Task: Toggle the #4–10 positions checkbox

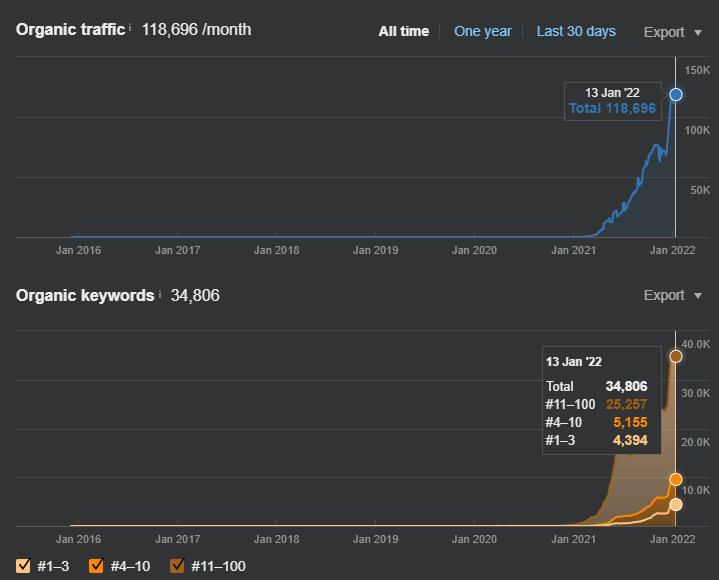Action: [96, 565]
